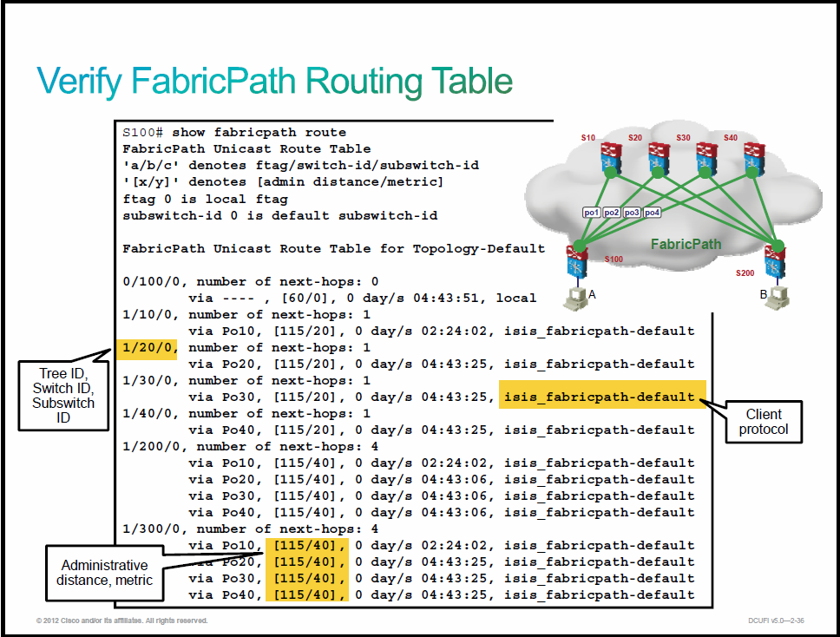Click the slide title Verify FabricPath Routing Table
This screenshot has width=840, height=637.
[274, 82]
